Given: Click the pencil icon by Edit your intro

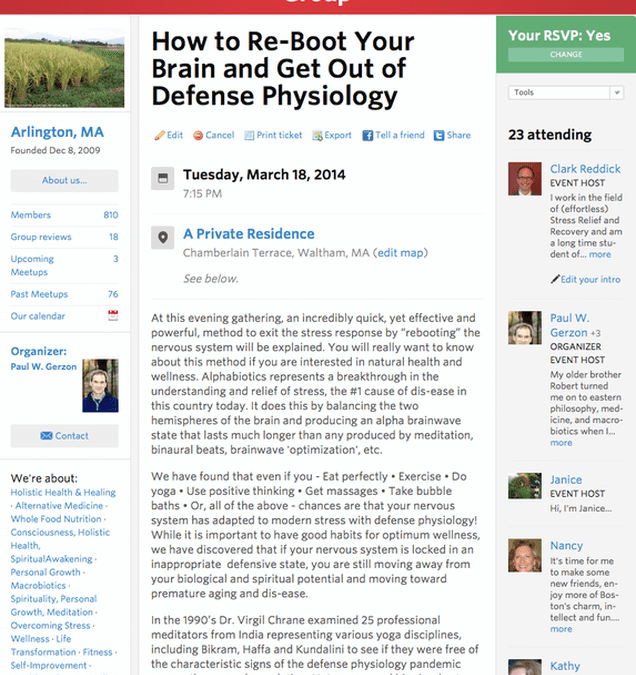Looking at the screenshot, I should pos(554,280).
